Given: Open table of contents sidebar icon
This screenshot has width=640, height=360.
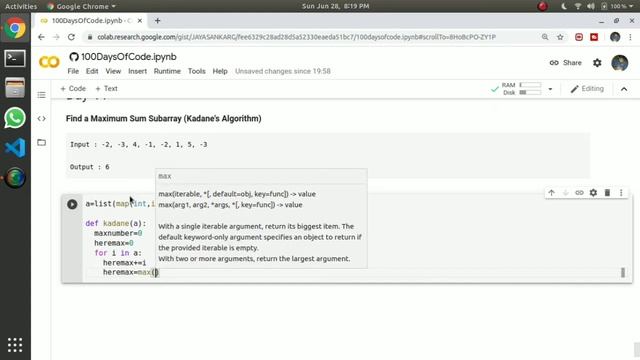Looking at the screenshot, I should click(x=41, y=95).
